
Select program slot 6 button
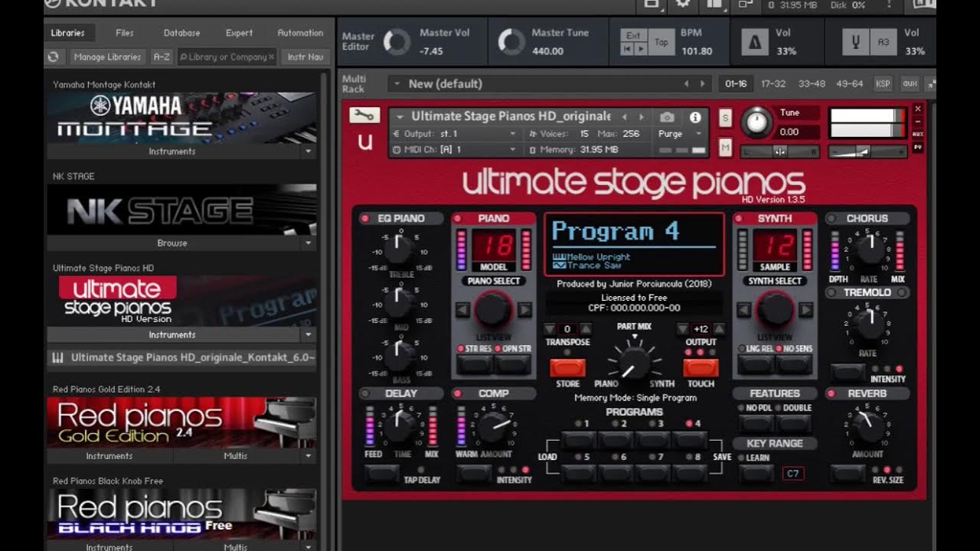[616, 474]
